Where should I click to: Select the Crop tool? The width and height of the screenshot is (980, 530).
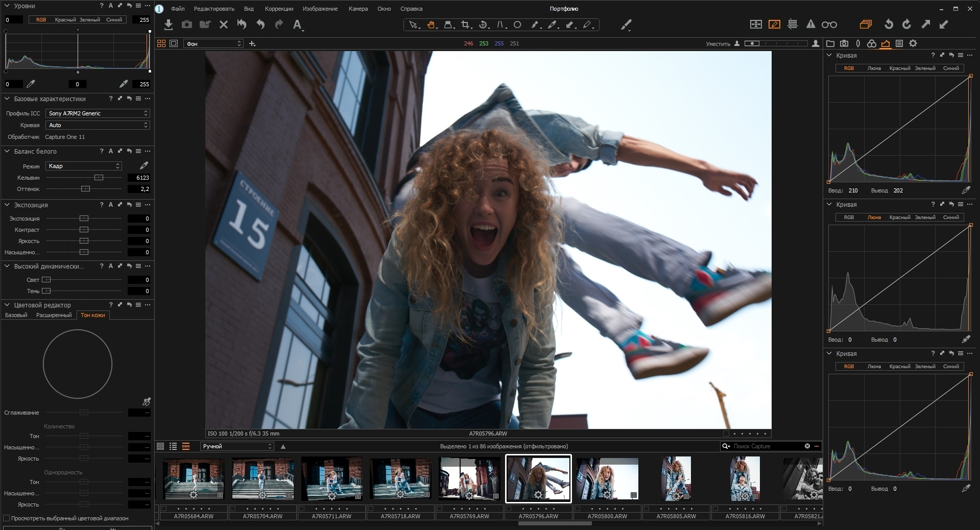465,25
